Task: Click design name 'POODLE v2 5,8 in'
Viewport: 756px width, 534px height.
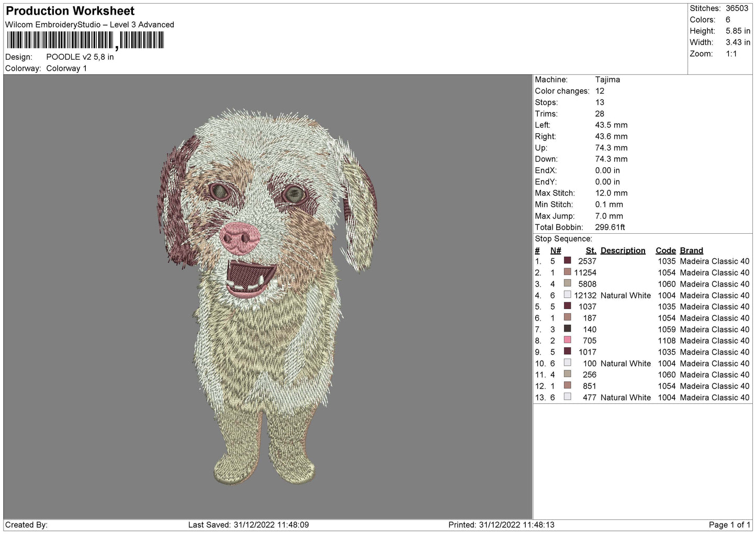Action: [x=80, y=57]
